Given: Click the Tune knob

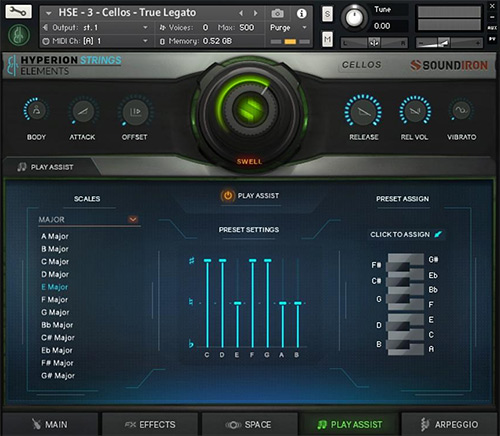Looking at the screenshot, I should click(354, 17).
